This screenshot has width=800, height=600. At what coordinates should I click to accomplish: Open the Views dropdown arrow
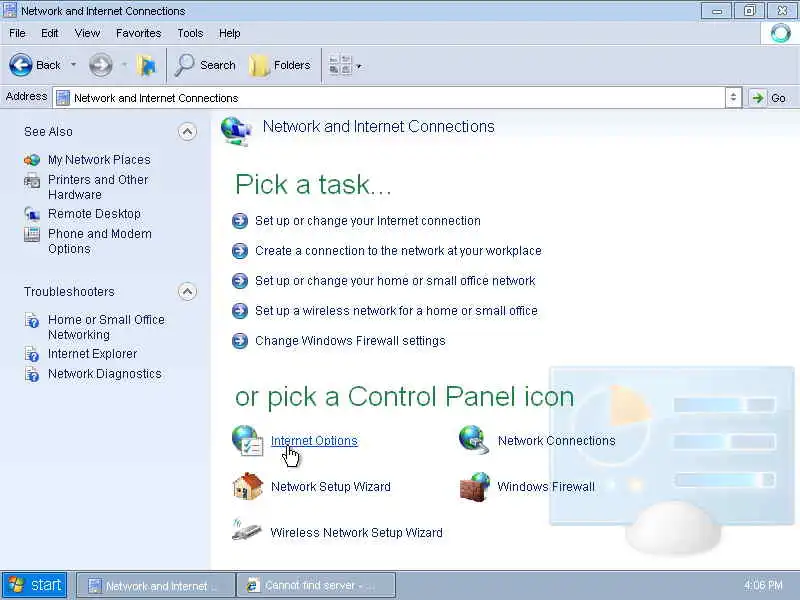[359, 66]
